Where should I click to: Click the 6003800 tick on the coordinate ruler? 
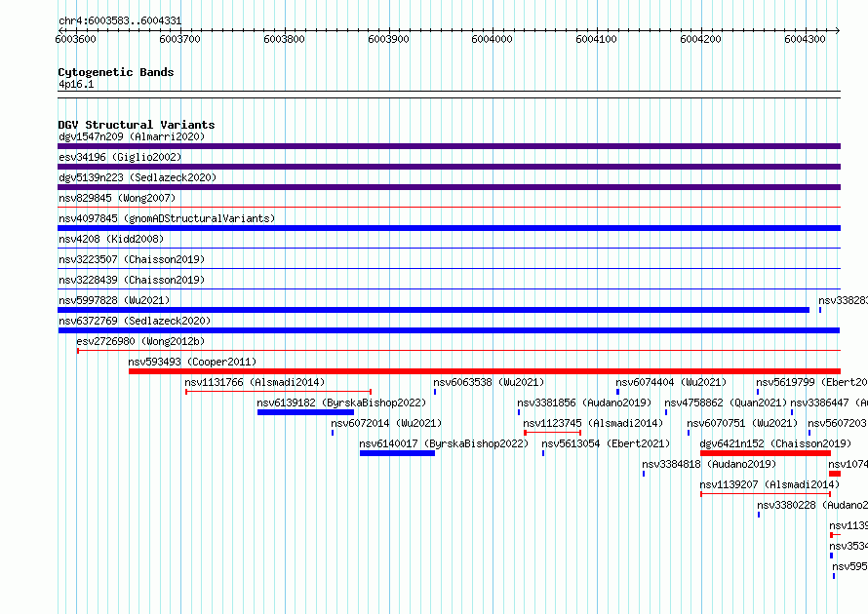pyautogui.click(x=284, y=39)
